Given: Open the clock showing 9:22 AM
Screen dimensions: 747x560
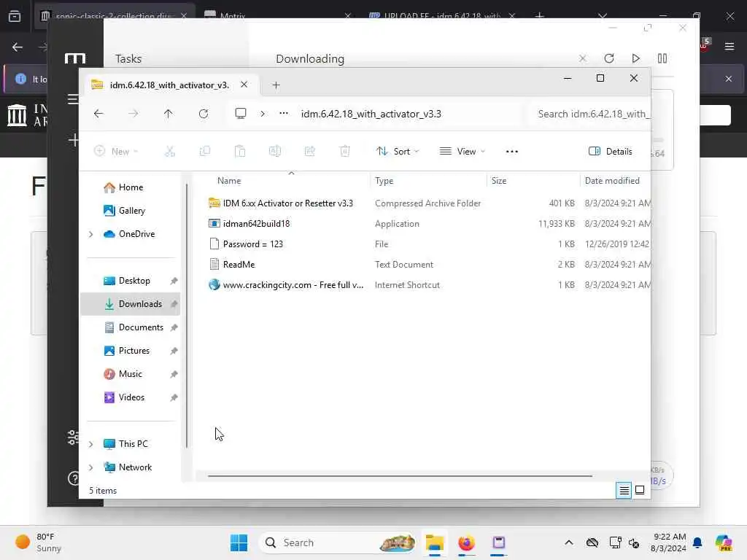Looking at the screenshot, I should (669, 542).
